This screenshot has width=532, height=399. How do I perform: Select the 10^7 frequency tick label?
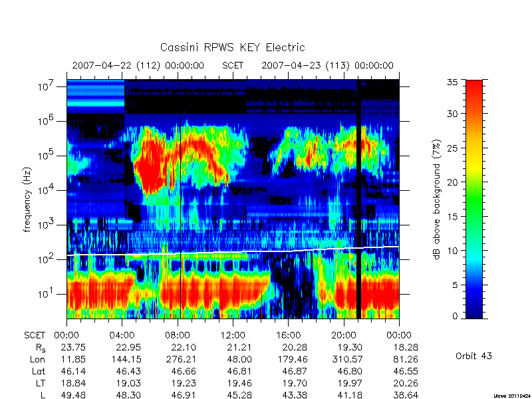(x=45, y=86)
